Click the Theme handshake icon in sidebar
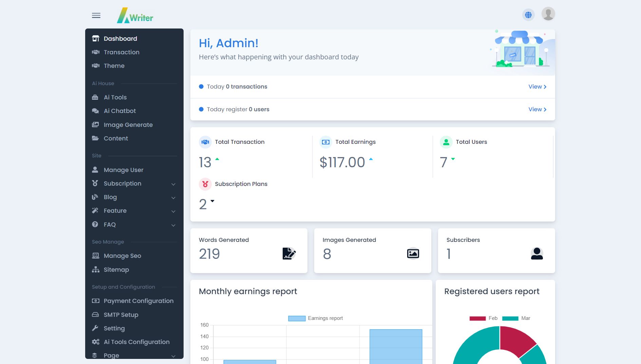The width and height of the screenshot is (641, 364). point(96,66)
